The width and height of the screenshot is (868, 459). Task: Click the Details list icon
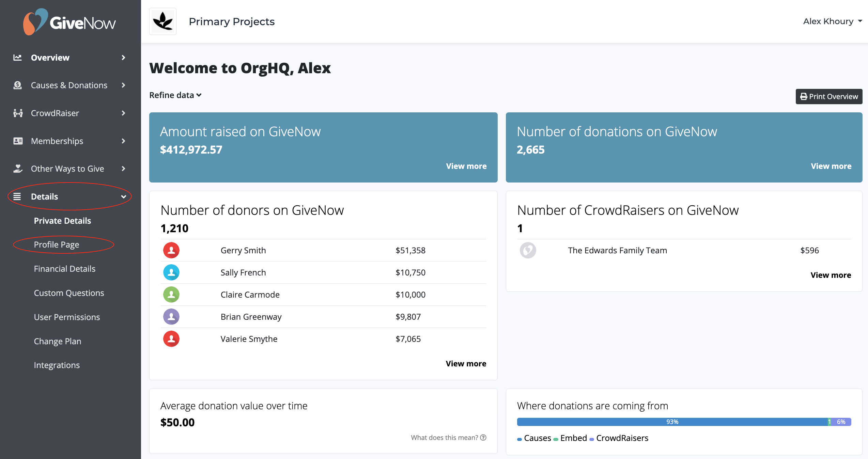coord(17,196)
